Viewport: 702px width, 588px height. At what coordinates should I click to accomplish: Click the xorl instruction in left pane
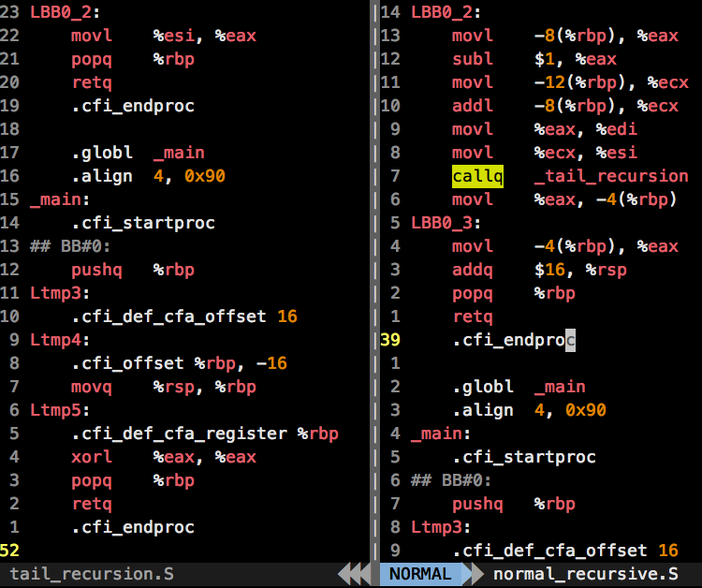(x=92, y=457)
